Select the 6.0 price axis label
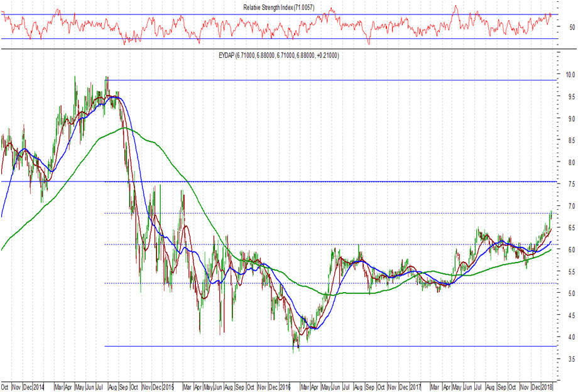 pyautogui.click(x=571, y=250)
